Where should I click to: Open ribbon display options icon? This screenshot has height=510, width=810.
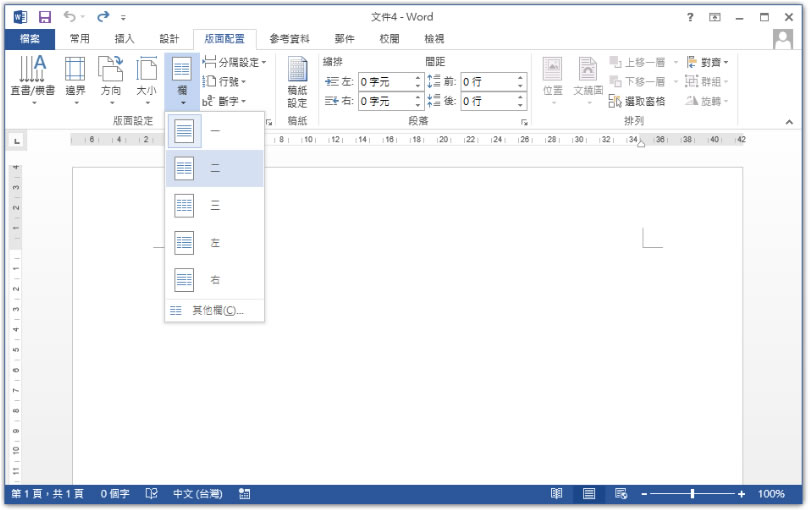pyautogui.click(x=714, y=18)
